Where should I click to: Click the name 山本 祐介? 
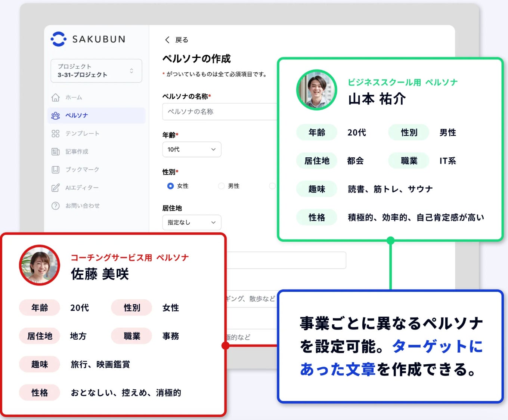[x=377, y=99]
